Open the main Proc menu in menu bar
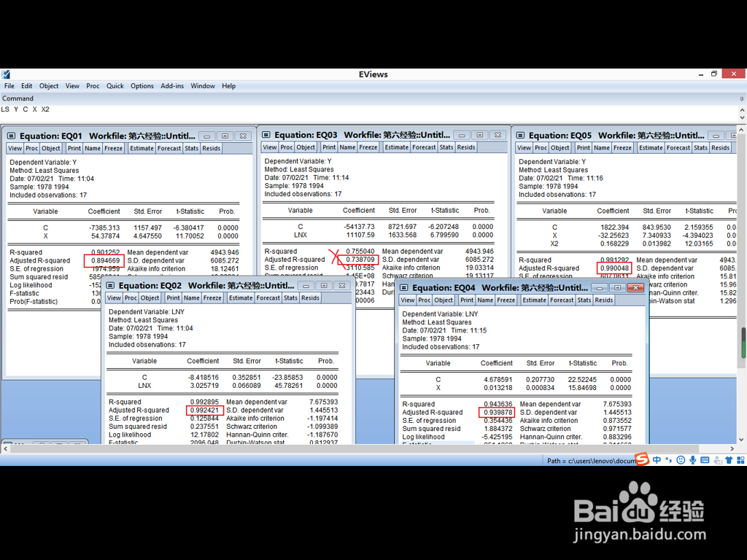The height and width of the screenshot is (560, 747). point(93,86)
